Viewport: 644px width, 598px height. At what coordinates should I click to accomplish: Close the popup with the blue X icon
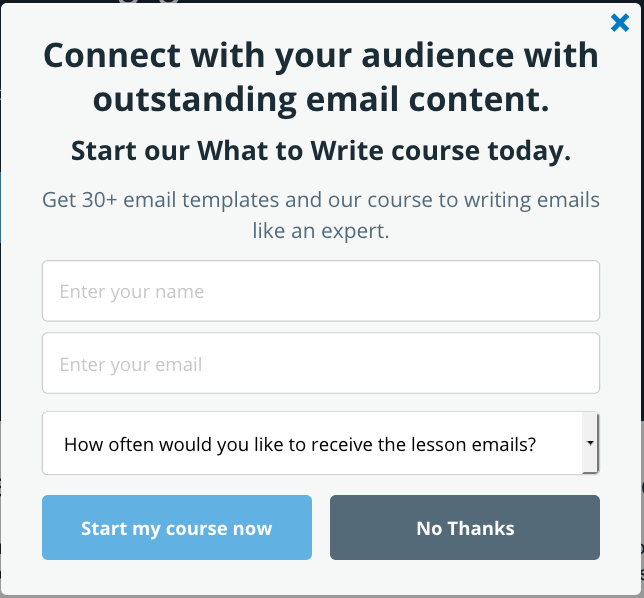coord(620,23)
